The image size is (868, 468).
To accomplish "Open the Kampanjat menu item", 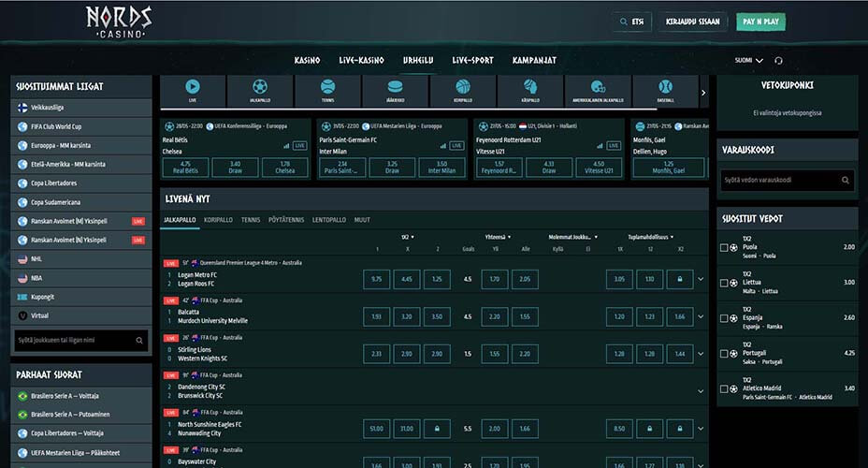I will point(534,60).
